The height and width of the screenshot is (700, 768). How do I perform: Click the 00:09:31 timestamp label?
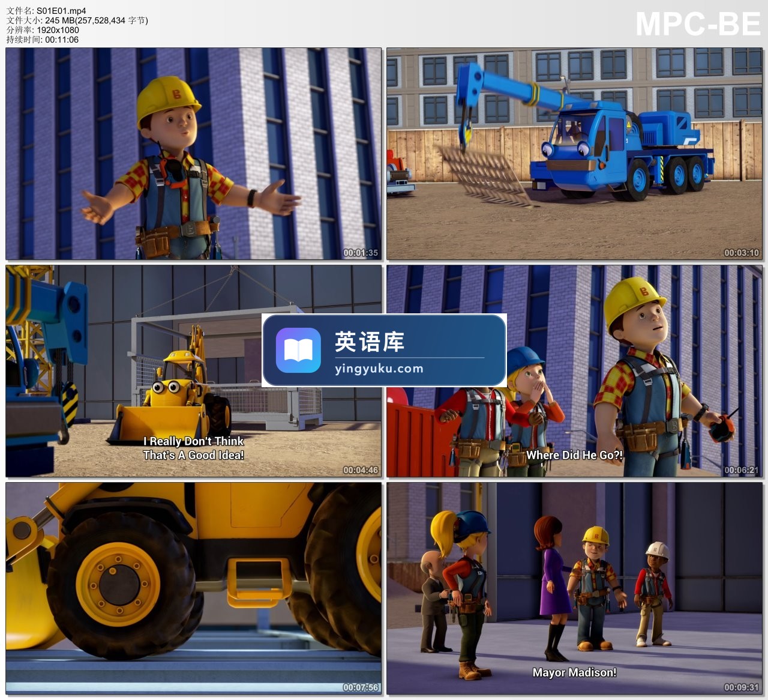[x=742, y=687]
